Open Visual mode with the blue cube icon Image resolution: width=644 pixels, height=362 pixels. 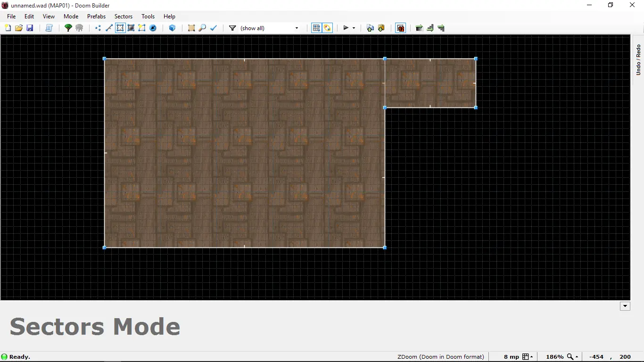tap(172, 28)
